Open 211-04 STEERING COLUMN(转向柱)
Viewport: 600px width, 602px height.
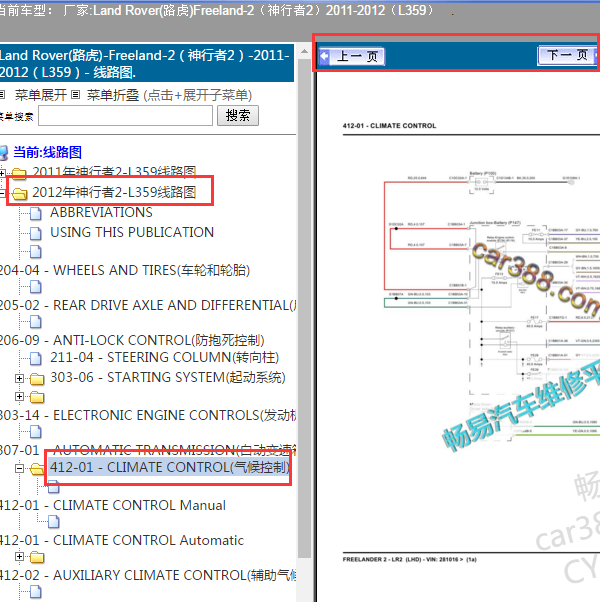[164, 357]
